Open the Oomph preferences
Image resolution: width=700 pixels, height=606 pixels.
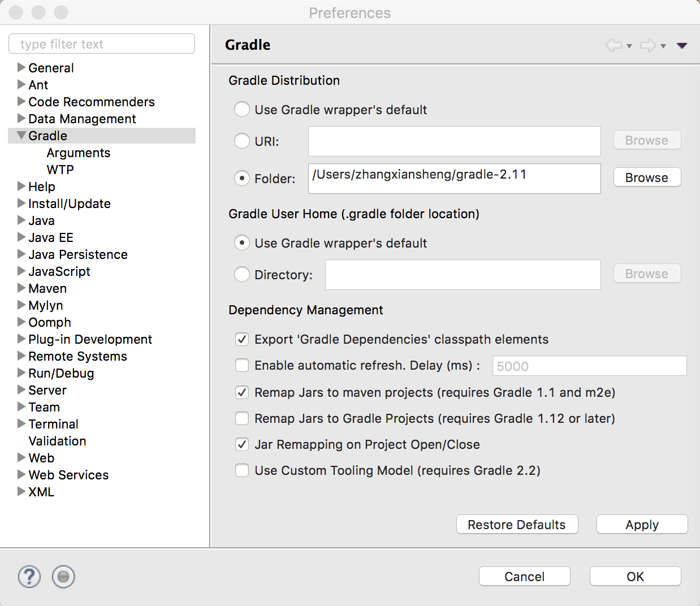tap(50, 322)
